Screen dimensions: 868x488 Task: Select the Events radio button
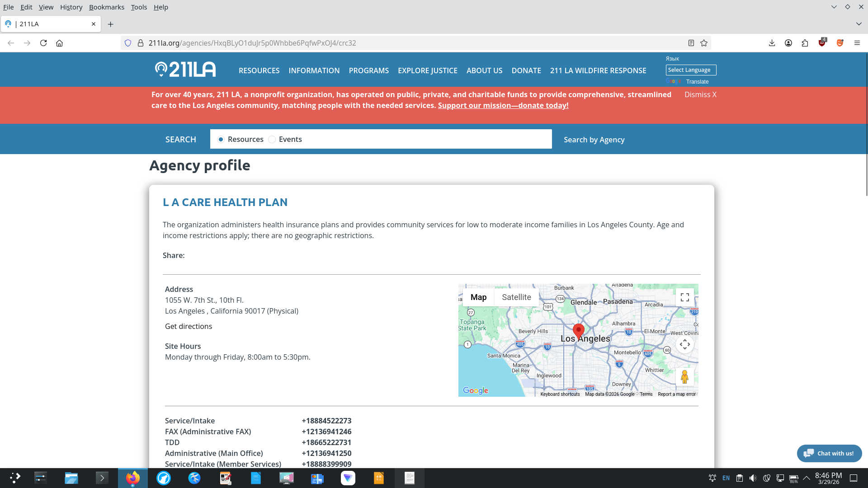[x=272, y=139]
